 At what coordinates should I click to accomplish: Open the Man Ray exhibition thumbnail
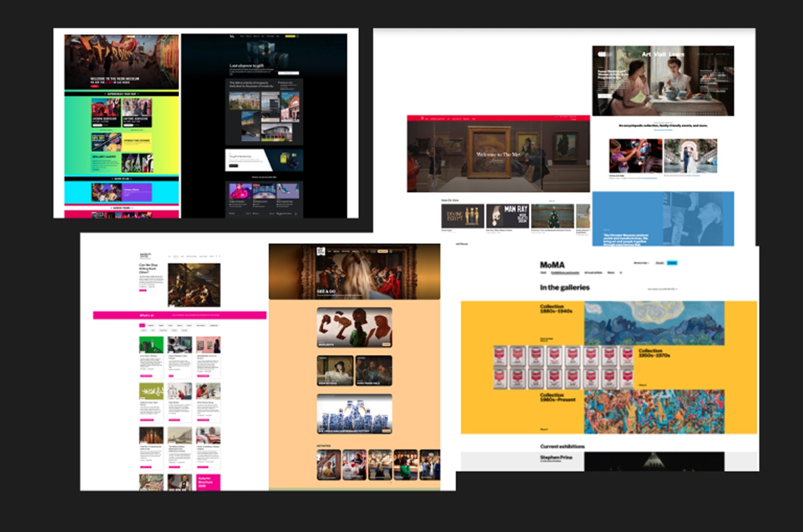pyautogui.click(x=508, y=216)
